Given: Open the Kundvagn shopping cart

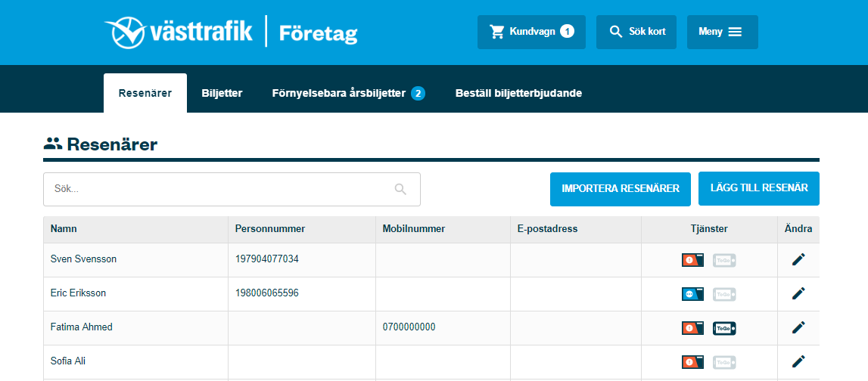Looking at the screenshot, I should pos(531,32).
